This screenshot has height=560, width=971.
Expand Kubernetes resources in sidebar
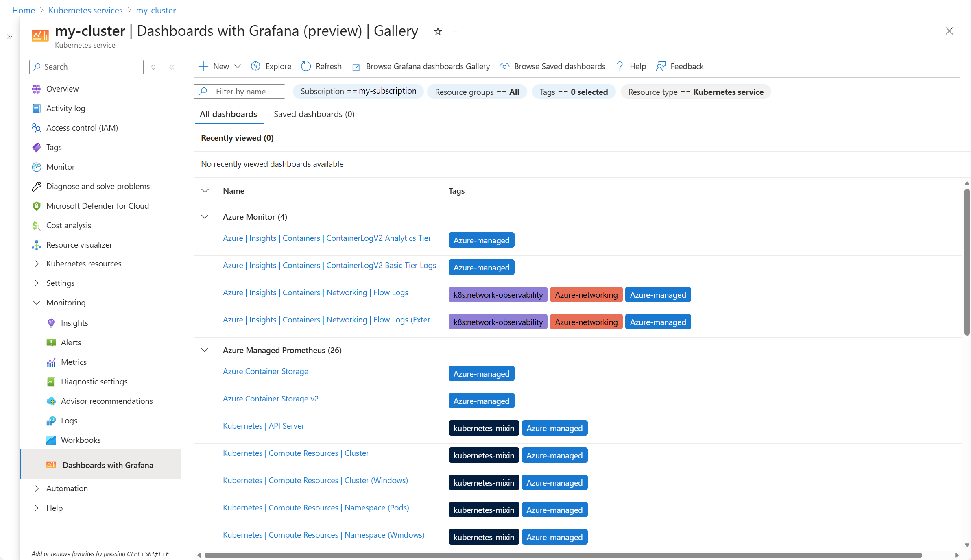click(x=37, y=264)
